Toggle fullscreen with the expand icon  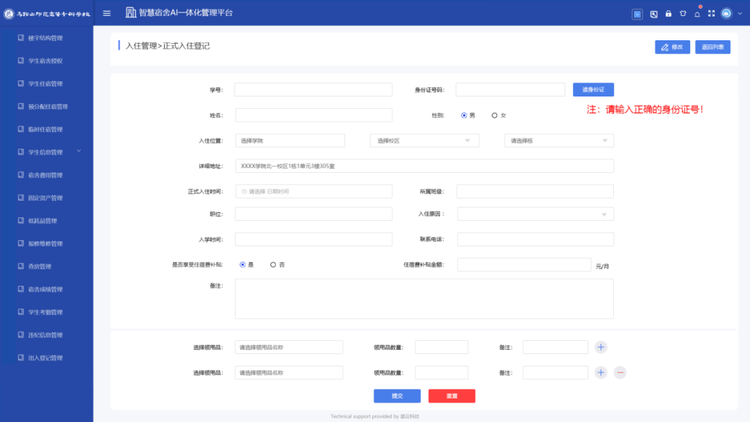[x=711, y=14]
